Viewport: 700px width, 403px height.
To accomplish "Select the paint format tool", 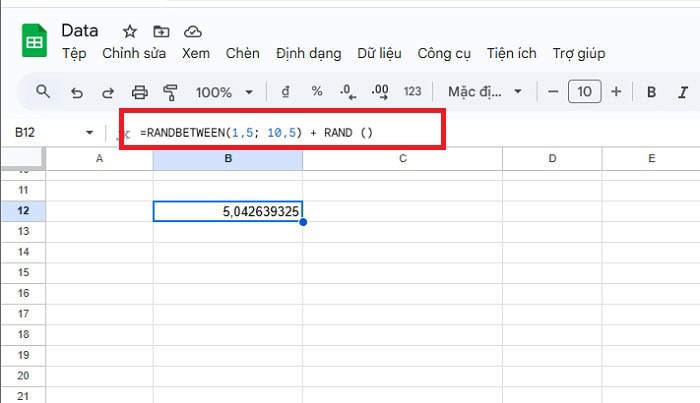I will (170, 92).
